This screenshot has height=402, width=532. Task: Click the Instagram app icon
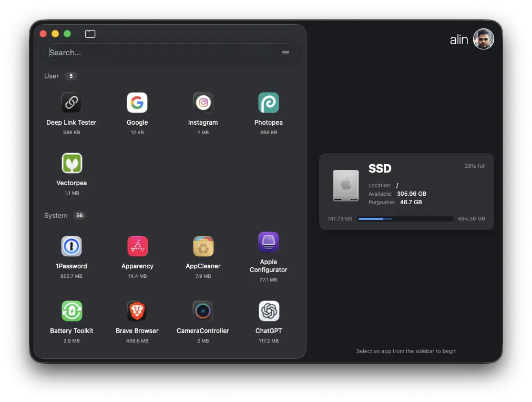coord(203,103)
